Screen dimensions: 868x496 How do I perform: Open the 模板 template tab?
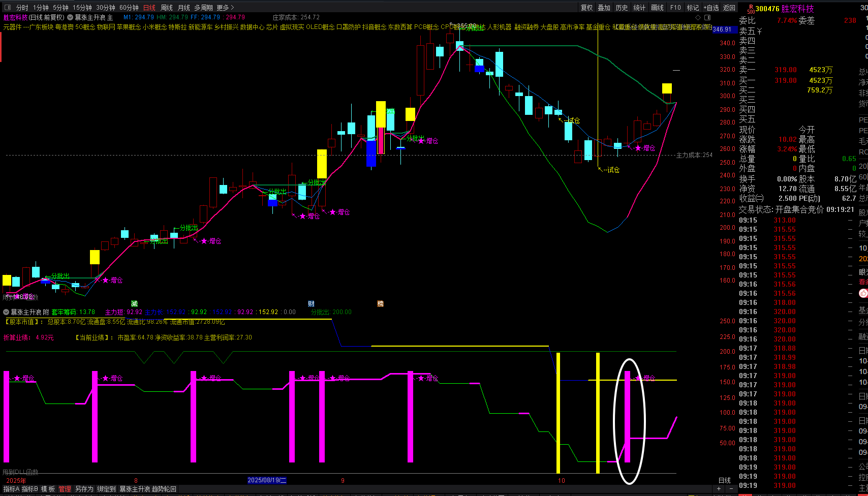pos(48,489)
